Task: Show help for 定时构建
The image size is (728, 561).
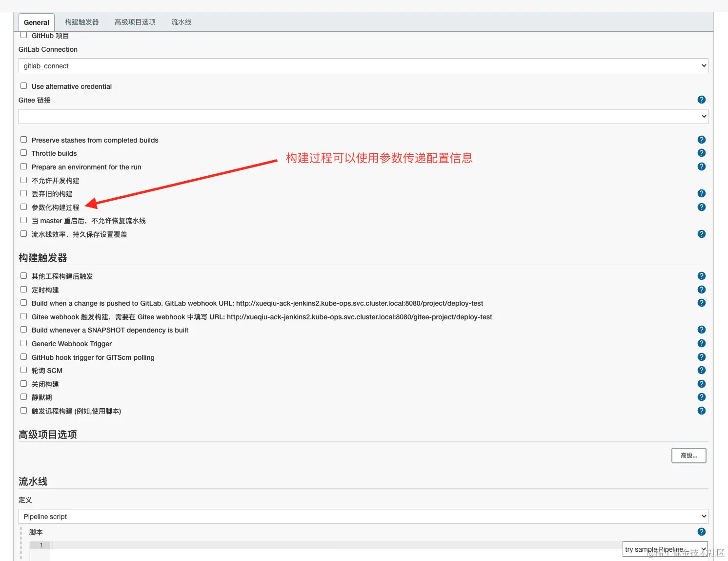Action: pos(702,290)
